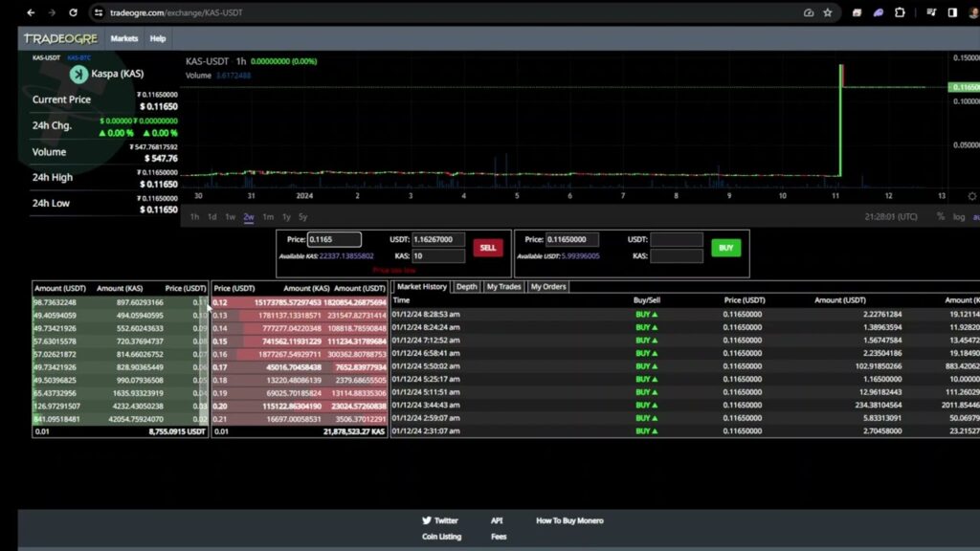The image size is (980, 551).
Task: Click the 11 date marker on chart axis
Action: point(835,196)
